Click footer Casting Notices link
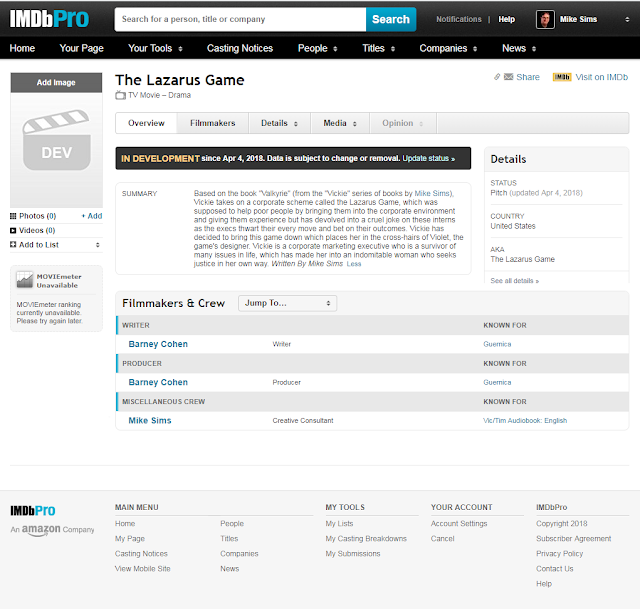 141,554
